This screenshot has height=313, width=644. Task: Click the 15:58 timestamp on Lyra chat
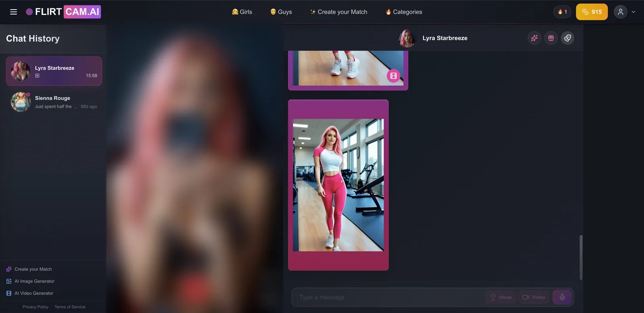[91, 76]
